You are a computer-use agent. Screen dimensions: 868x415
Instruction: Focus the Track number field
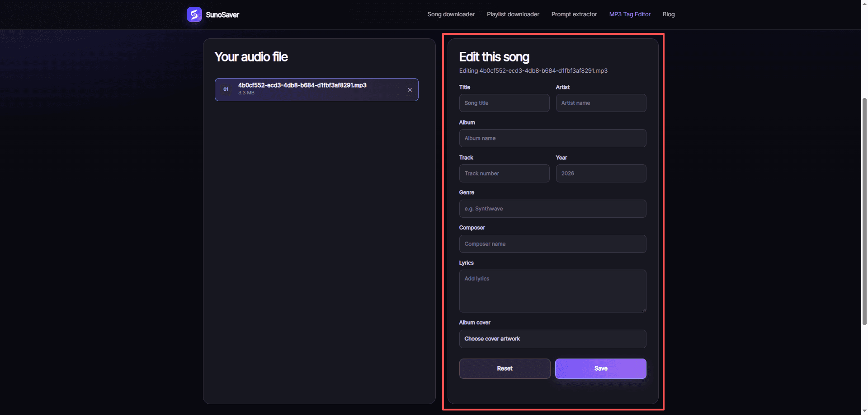[504, 173]
